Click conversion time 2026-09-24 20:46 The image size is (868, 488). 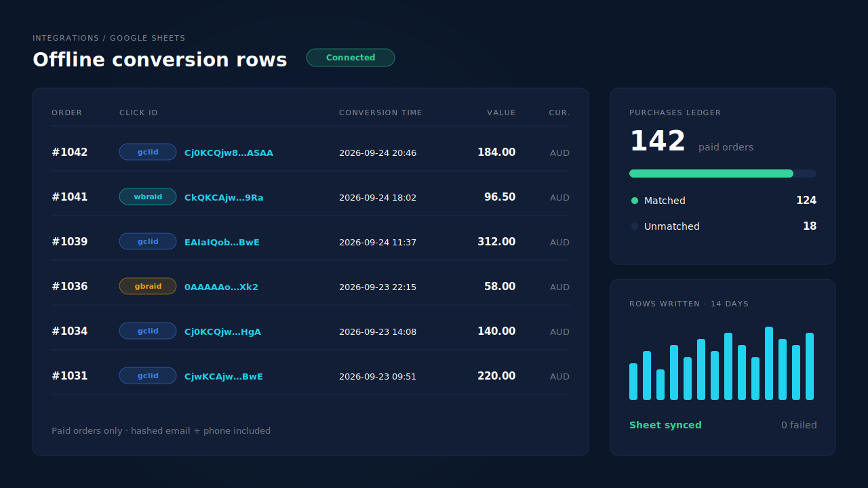[378, 153]
